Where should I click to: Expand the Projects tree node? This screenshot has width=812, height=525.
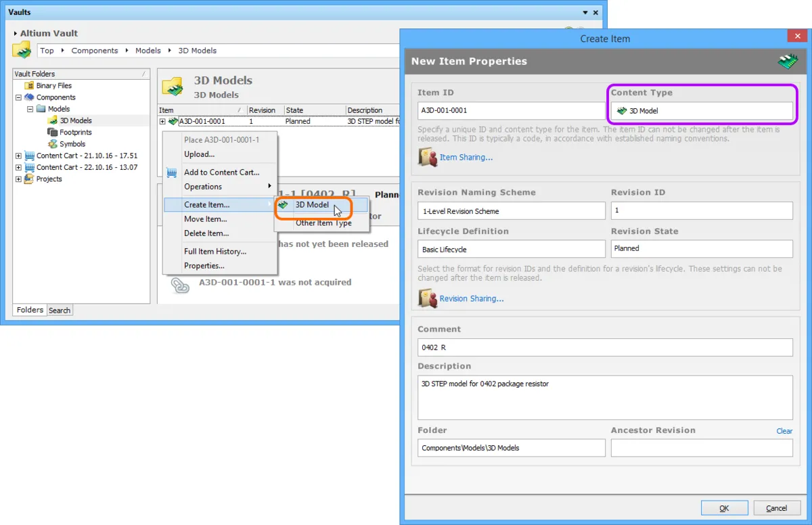[18, 179]
